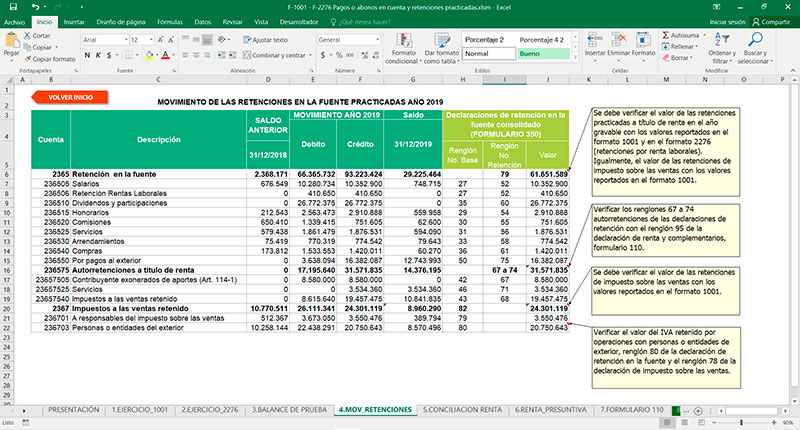Image resolution: width=800 pixels, height=430 pixels.
Task: Open the Arial font name dropdown
Action: pyautogui.click(x=126, y=40)
